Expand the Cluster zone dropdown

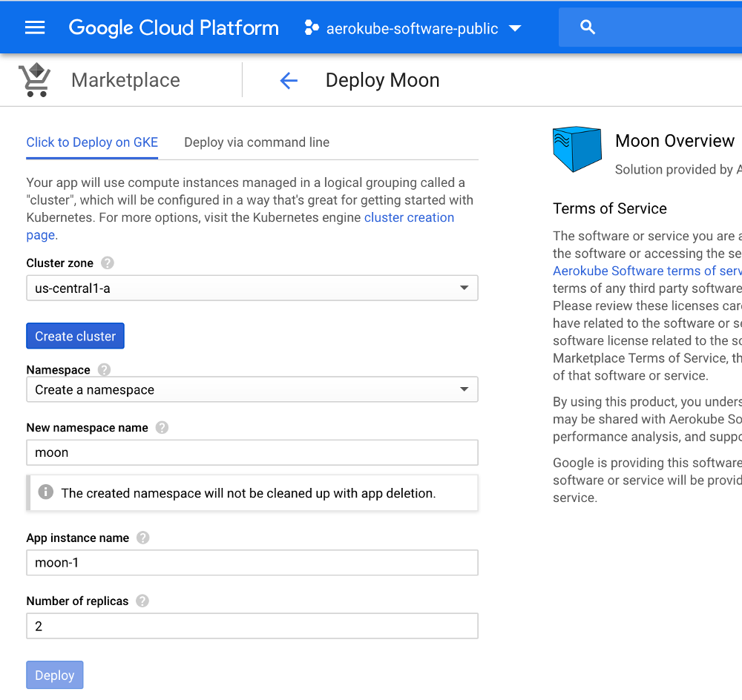click(x=252, y=288)
